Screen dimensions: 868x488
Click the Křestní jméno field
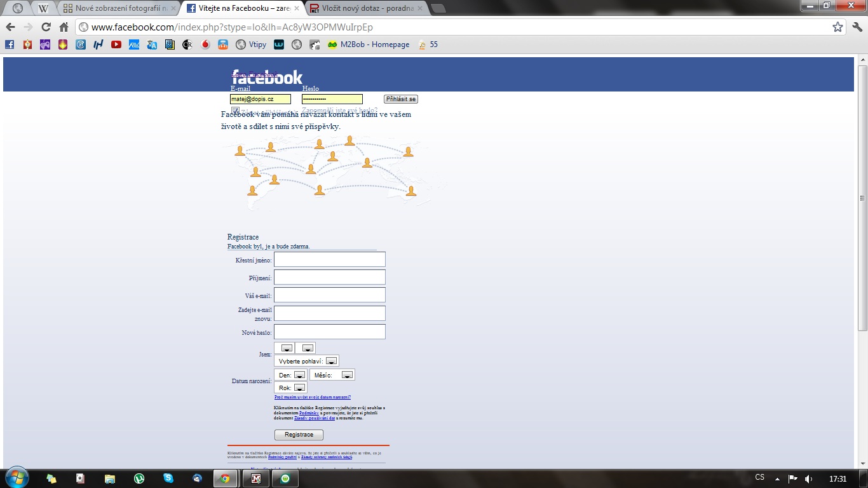[x=330, y=259]
